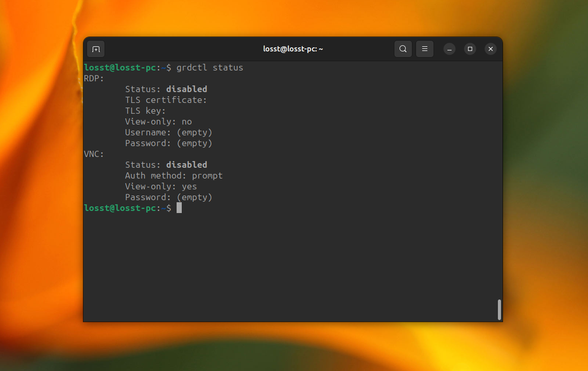The image size is (588, 371).
Task: Maximize the terminal window
Action: (x=470, y=48)
